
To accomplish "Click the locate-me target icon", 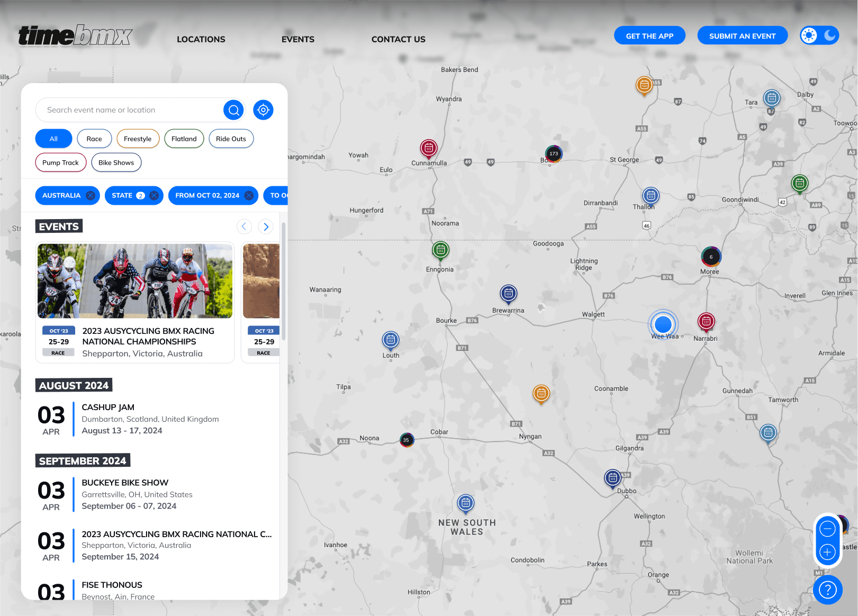I will pos(263,110).
